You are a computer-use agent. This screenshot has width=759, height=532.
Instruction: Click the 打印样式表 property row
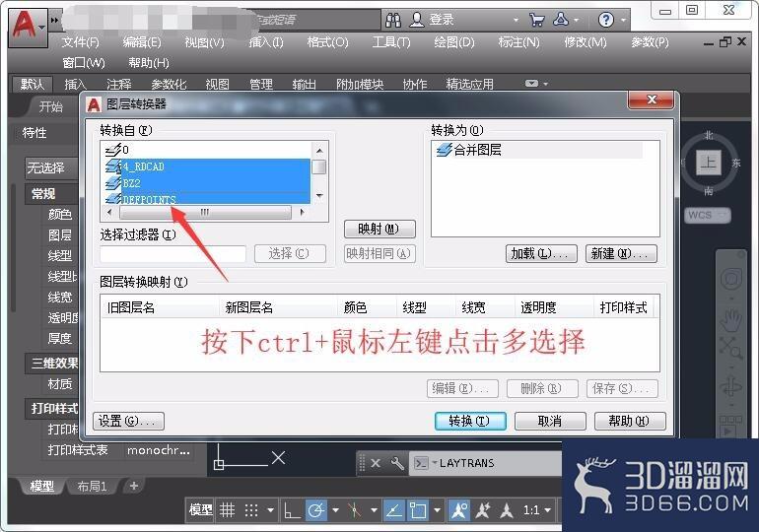(x=120, y=450)
